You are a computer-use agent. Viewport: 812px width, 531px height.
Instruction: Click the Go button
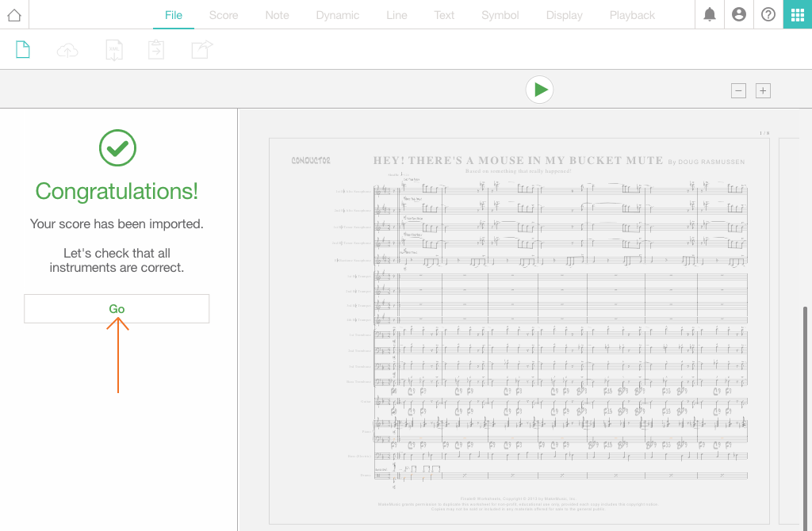[117, 308]
